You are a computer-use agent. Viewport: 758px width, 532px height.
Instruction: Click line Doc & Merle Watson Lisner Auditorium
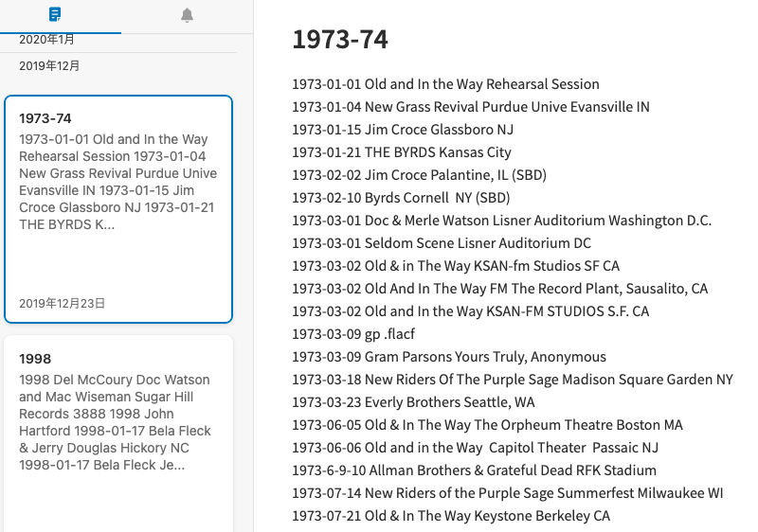[x=502, y=221]
